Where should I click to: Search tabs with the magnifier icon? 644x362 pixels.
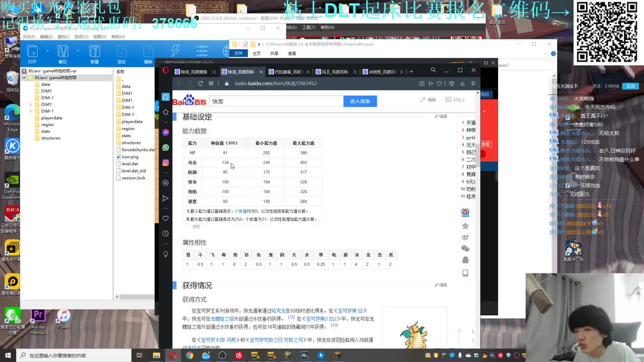point(433,70)
